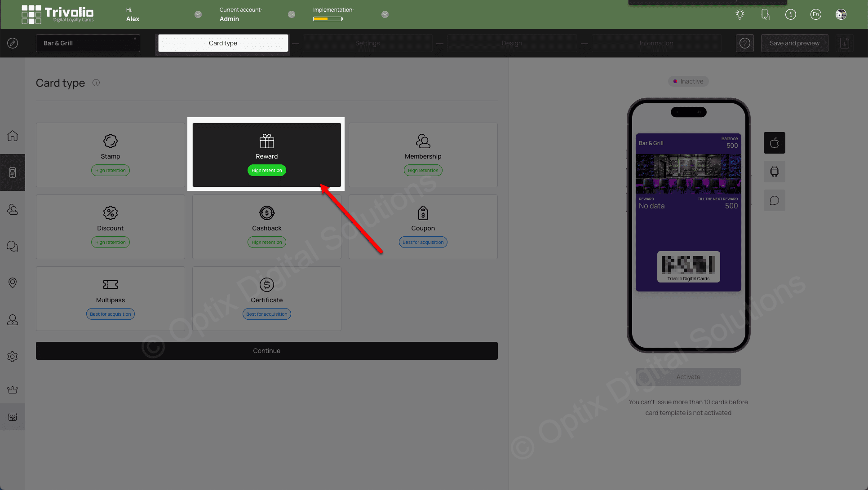The height and width of the screenshot is (490, 868).
Task: Select the Discount card type icon
Action: click(x=110, y=213)
